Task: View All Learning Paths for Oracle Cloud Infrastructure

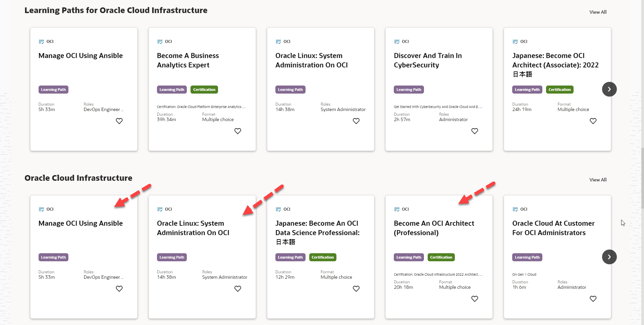Action: pos(598,12)
